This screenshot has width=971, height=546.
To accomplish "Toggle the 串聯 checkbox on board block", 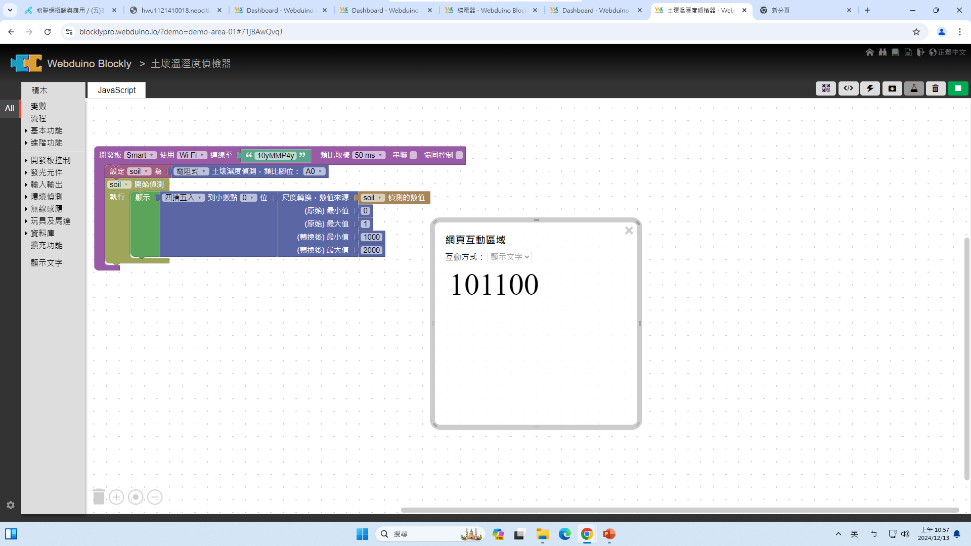I will coord(413,156).
